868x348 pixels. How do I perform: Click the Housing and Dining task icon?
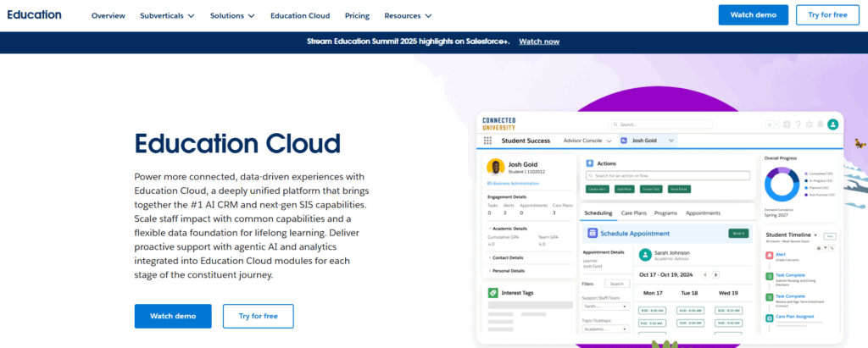[770, 276]
